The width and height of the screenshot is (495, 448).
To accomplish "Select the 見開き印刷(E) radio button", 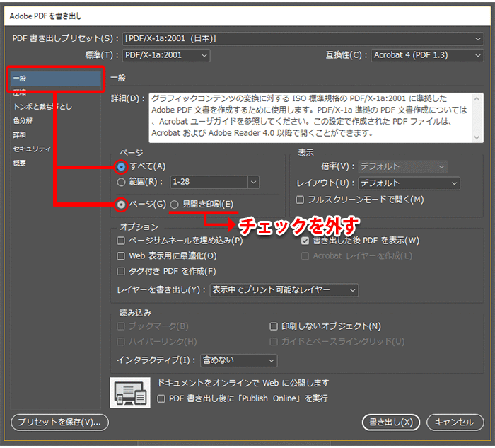I will 174,205.
